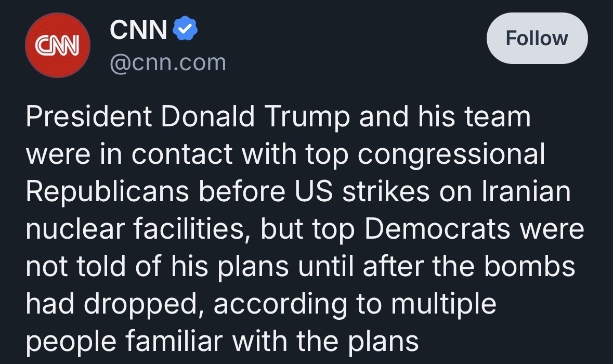Click the @cnn.com handle
613x364 pixels.
tap(168, 62)
